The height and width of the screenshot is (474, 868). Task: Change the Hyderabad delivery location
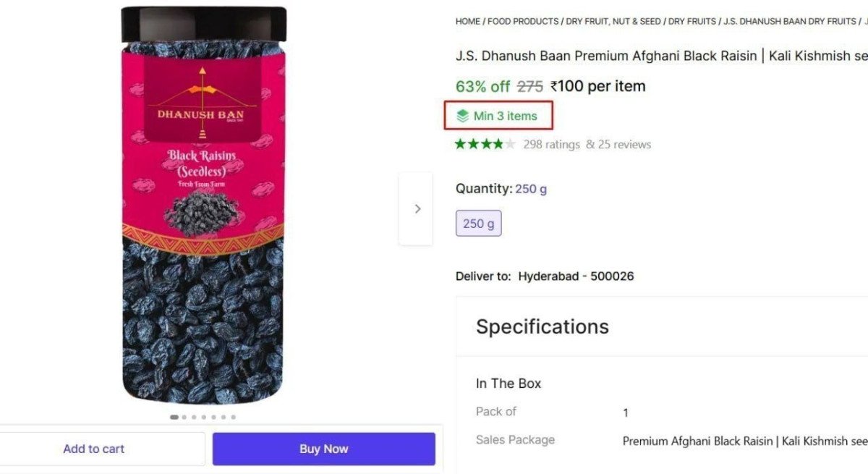(x=576, y=276)
